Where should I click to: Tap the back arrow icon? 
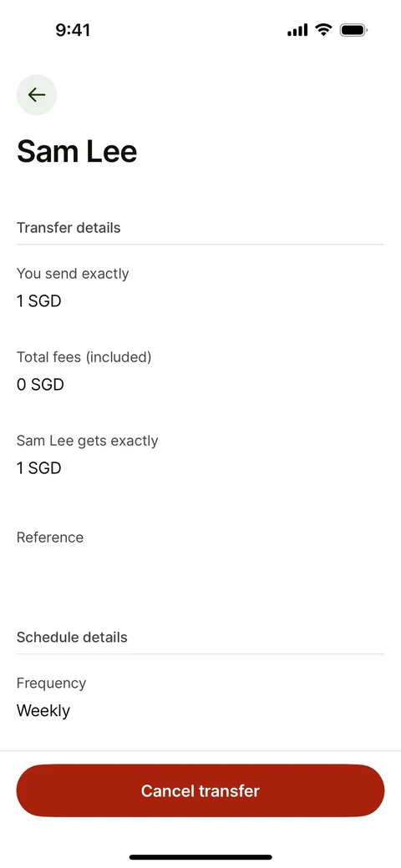coord(37,94)
